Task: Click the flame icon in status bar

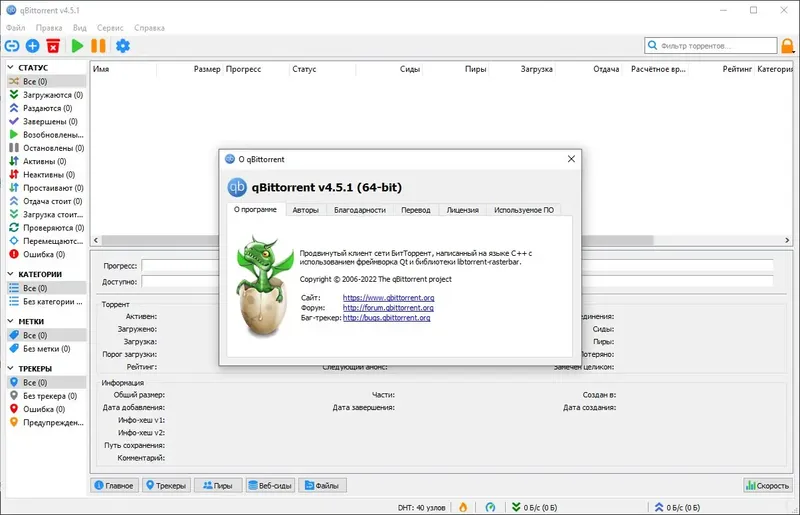Action: 463,507
